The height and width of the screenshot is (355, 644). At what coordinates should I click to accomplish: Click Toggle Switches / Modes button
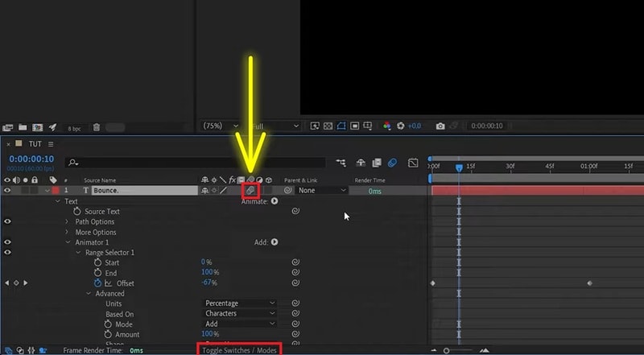(x=239, y=350)
